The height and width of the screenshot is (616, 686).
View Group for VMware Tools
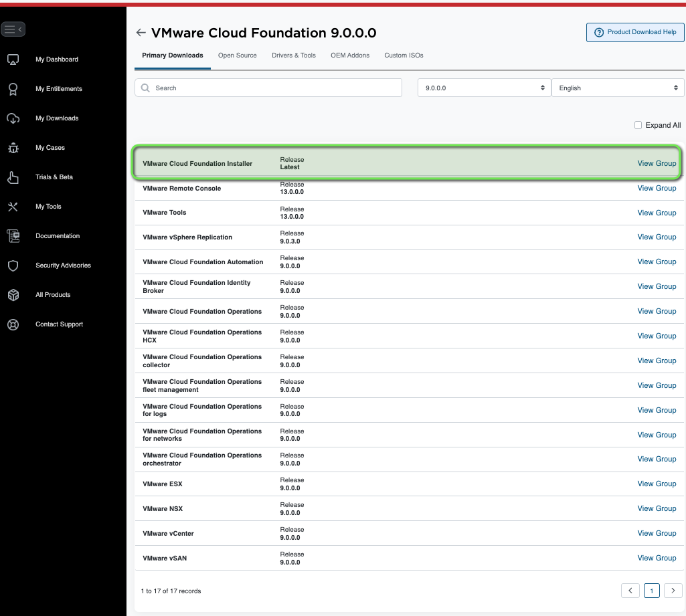657,213
